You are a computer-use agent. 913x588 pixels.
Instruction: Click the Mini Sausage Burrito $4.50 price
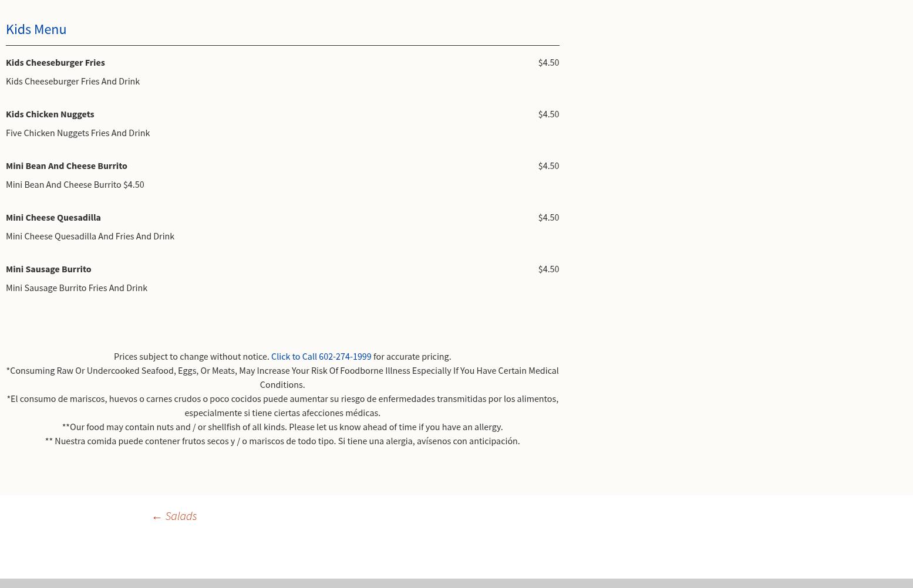coord(548,269)
